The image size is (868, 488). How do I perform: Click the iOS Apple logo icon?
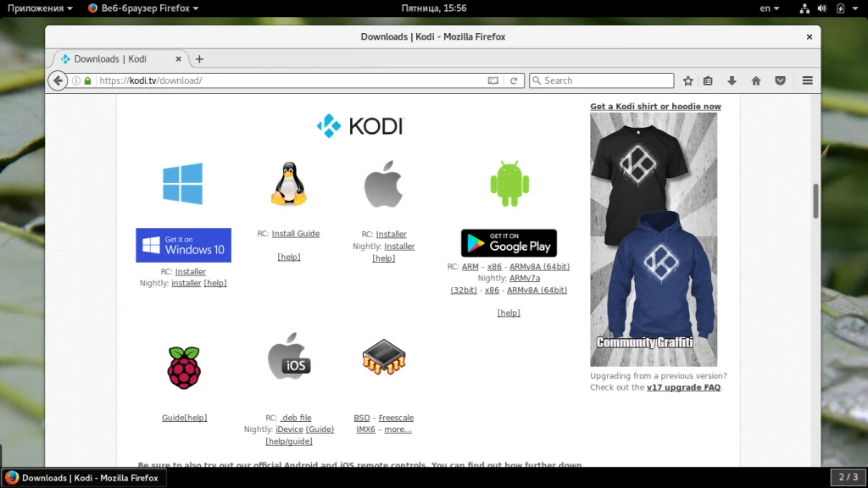tap(289, 357)
